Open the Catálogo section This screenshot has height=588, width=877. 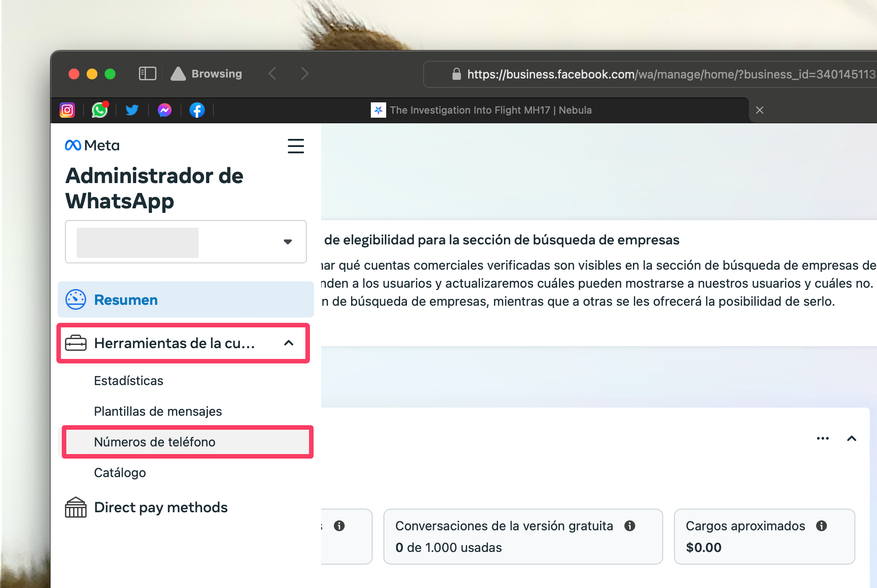(120, 472)
